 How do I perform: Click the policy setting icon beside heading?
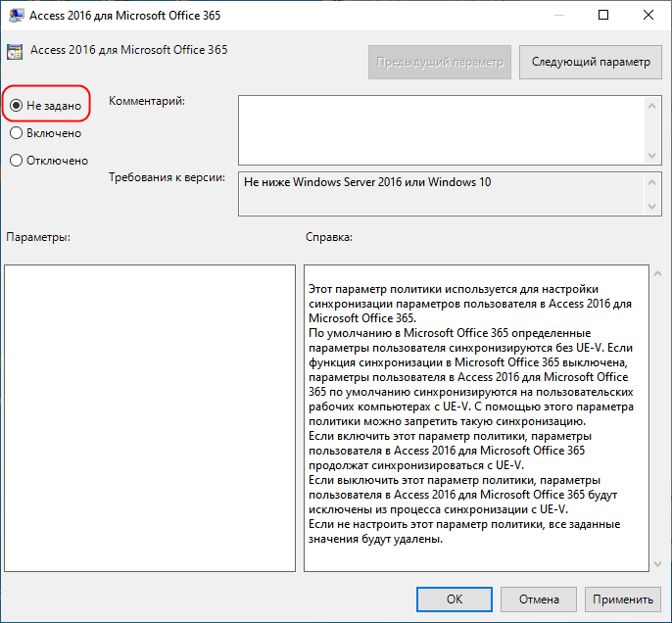point(15,52)
